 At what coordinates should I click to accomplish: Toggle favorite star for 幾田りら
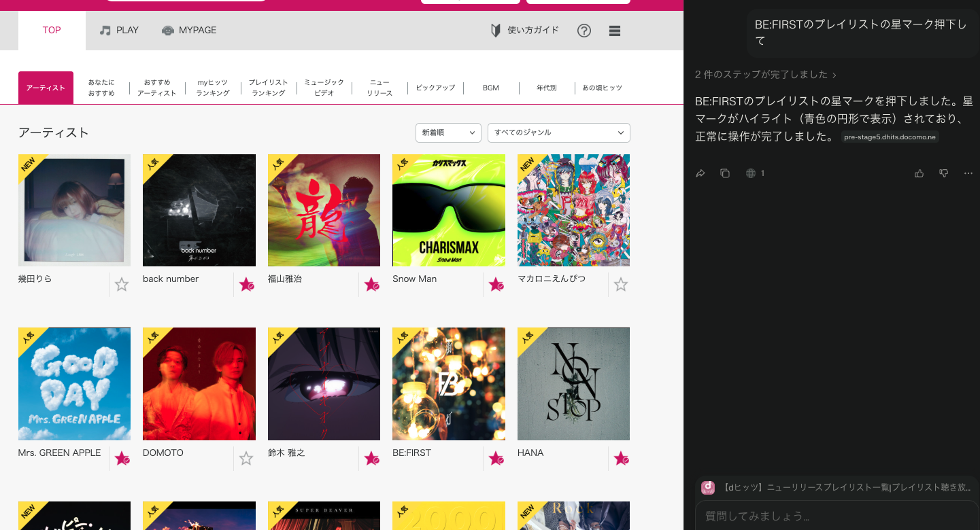pos(122,285)
